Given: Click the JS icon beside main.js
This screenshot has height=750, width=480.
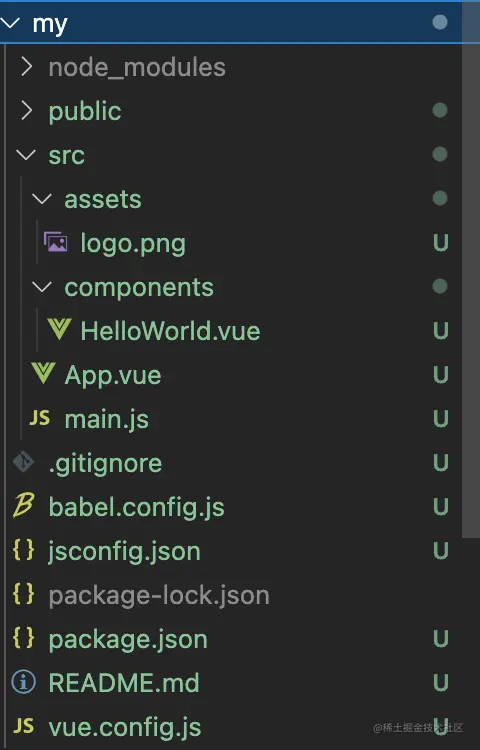Looking at the screenshot, I should [x=40, y=418].
